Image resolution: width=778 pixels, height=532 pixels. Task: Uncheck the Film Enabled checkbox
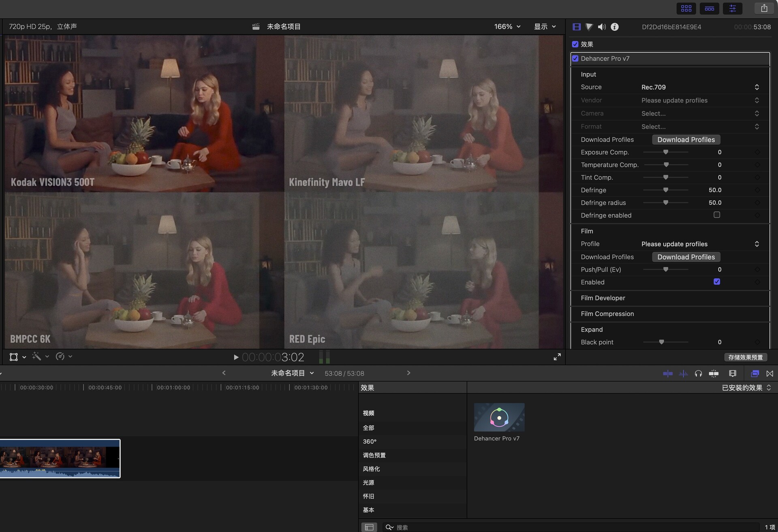(x=716, y=282)
